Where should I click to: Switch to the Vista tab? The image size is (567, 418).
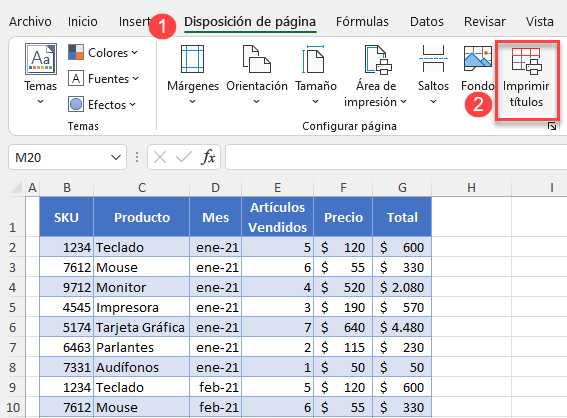[x=540, y=22]
